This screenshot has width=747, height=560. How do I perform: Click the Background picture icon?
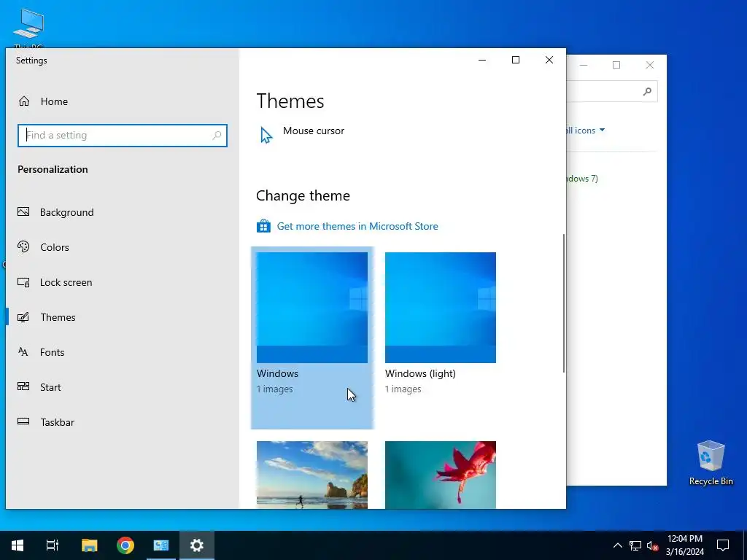click(23, 212)
